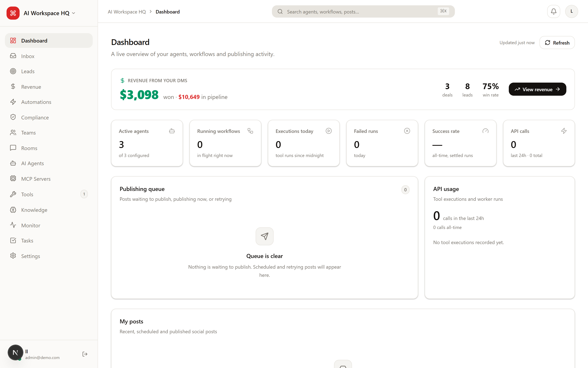
Task: Click the Publishing queue heading
Action: [x=142, y=189]
